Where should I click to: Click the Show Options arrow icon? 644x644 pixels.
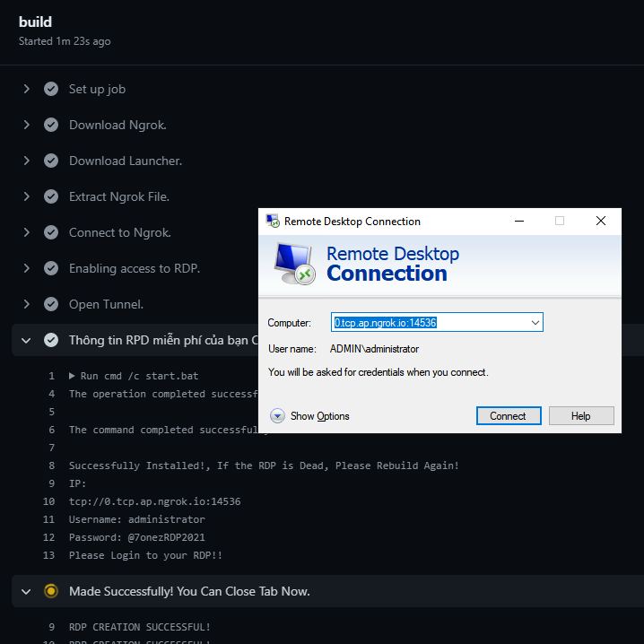[277, 415]
